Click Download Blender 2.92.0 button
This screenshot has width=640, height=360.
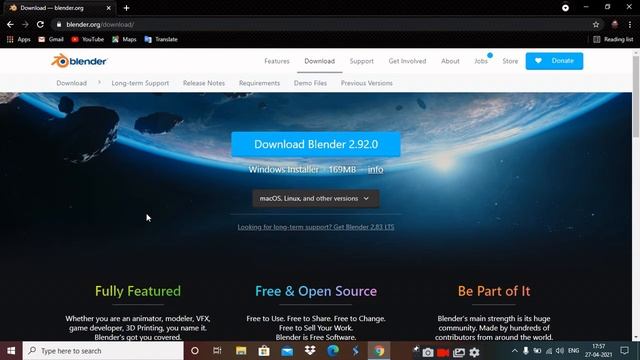coord(316,144)
